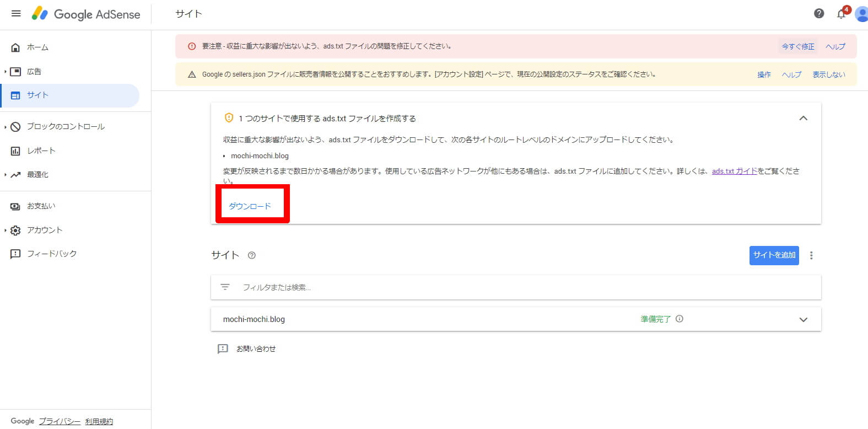The height and width of the screenshot is (429, 868).
Task: Click お問い合わせ link below the site table
Action: click(x=256, y=349)
